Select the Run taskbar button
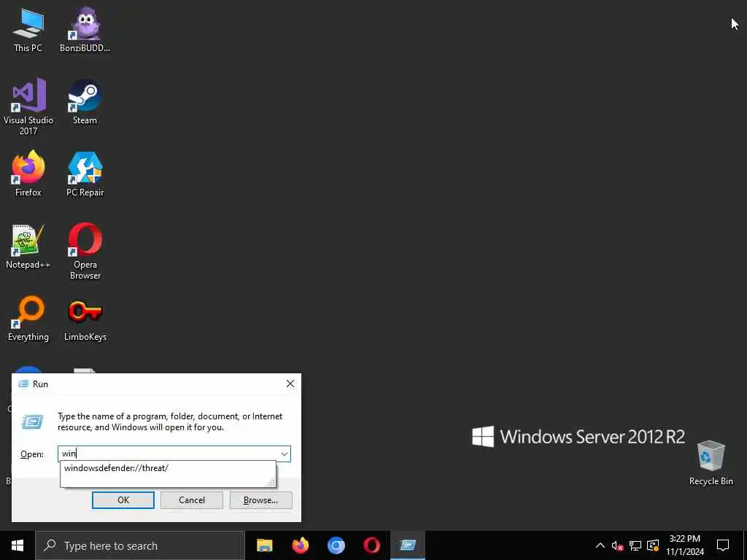The image size is (747, 560). click(x=408, y=545)
